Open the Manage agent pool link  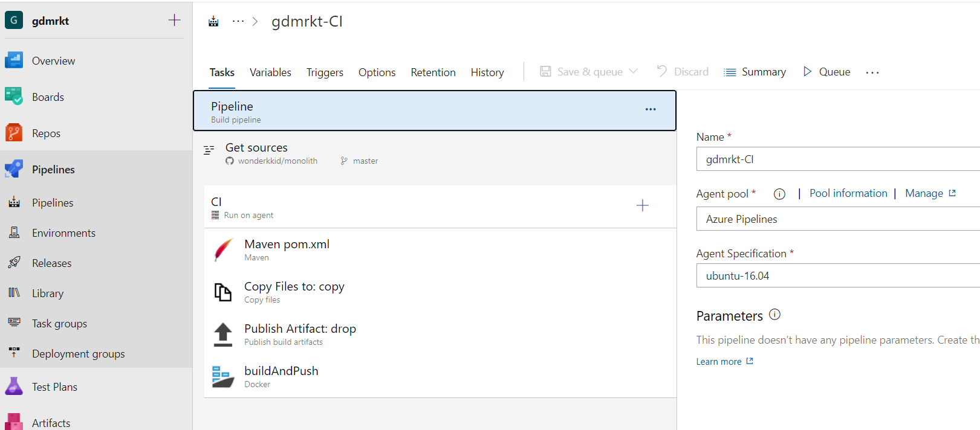click(x=930, y=193)
